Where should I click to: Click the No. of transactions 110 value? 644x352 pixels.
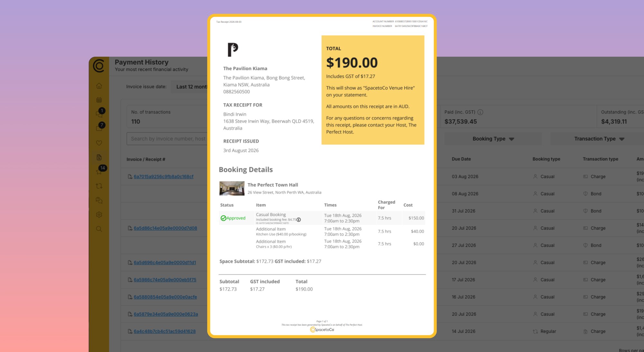click(x=136, y=122)
